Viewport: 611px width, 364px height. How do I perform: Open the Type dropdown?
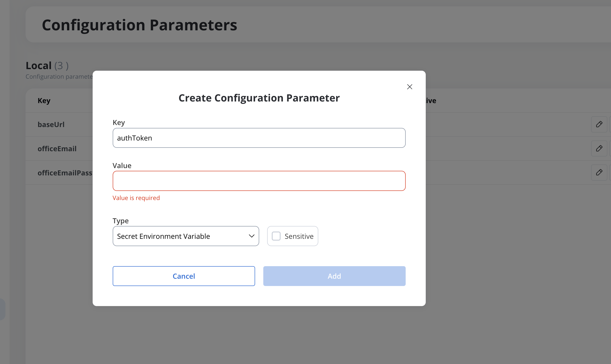point(186,236)
